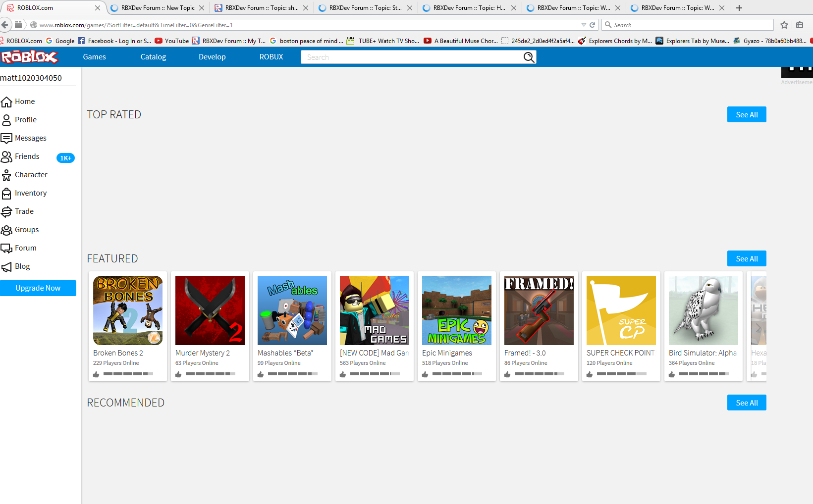This screenshot has width=813, height=504.
Task: Open the boston peace of mind bookmark
Action: [x=307, y=41]
